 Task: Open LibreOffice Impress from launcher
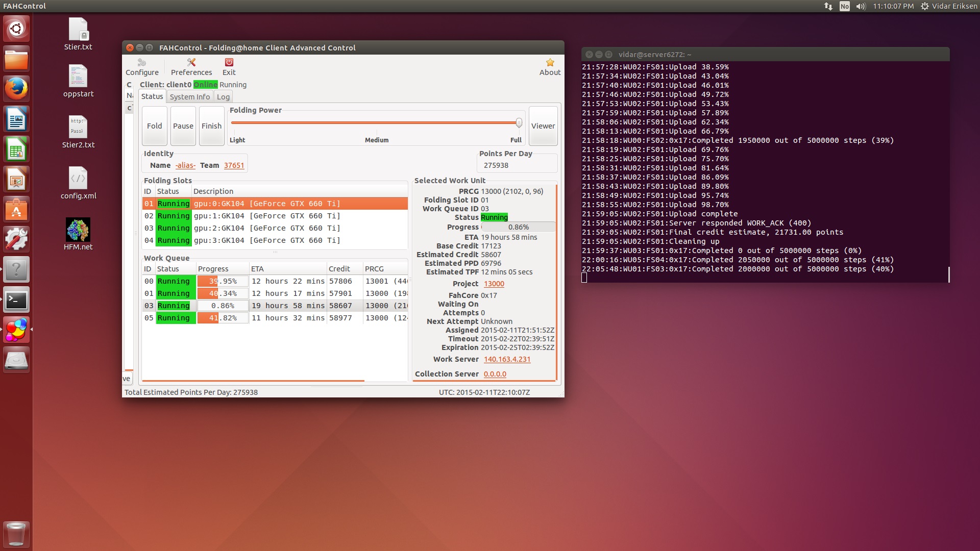(x=16, y=180)
